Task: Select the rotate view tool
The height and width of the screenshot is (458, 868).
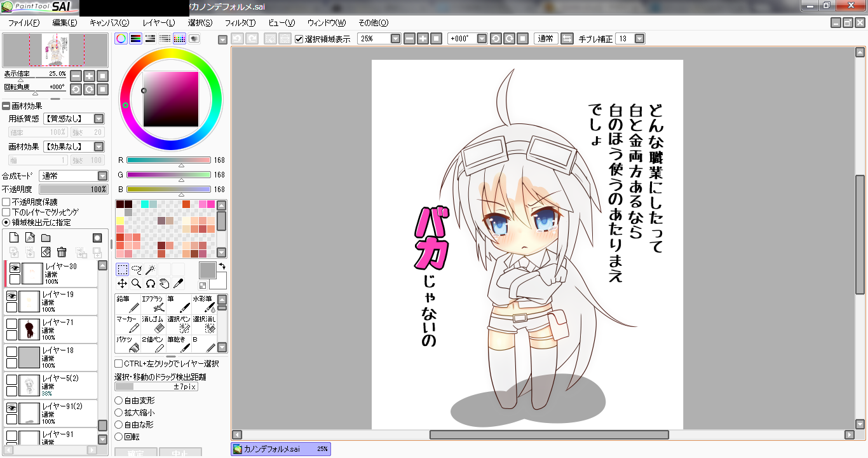Action: [x=150, y=284]
